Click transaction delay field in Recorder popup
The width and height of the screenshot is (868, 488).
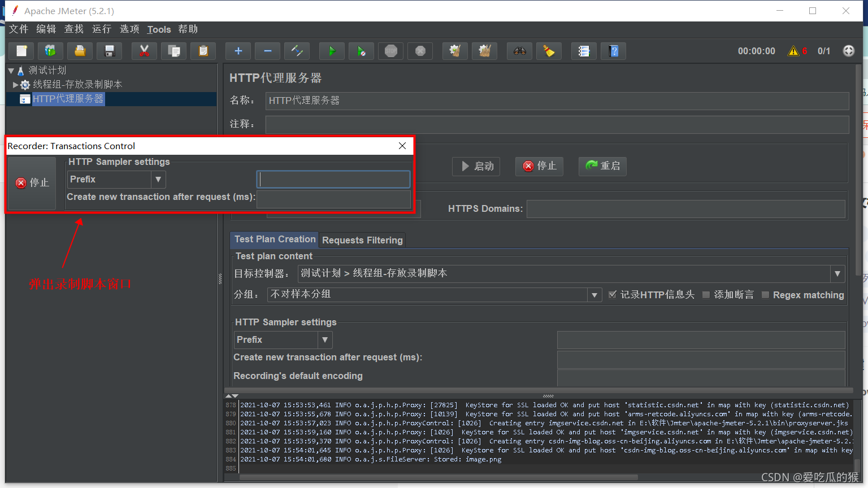(x=333, y=199)
